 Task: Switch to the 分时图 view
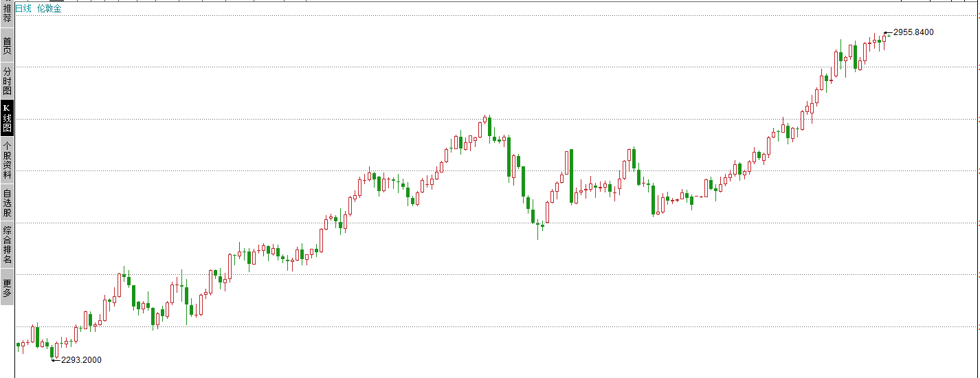click(7, 81)
